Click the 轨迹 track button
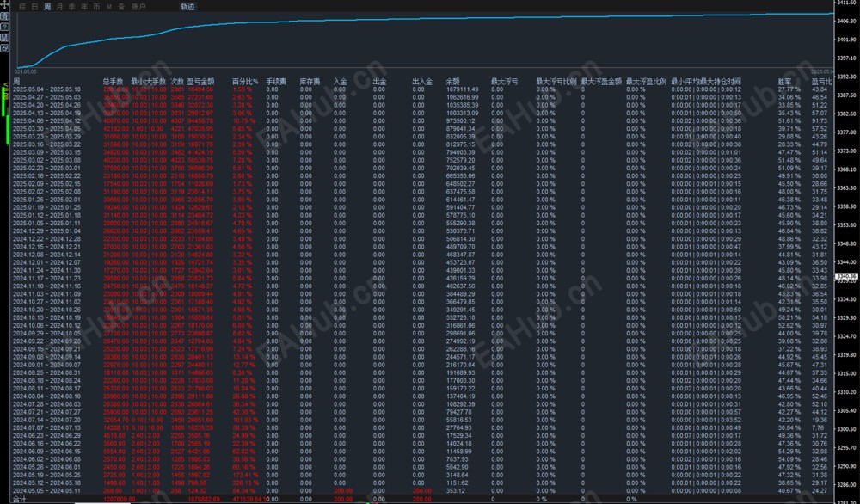 [x=187, y=7]
